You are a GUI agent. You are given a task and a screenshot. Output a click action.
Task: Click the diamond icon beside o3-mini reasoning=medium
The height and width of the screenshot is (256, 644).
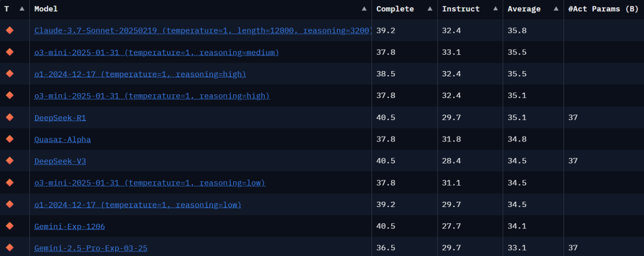tap(10, 53)
